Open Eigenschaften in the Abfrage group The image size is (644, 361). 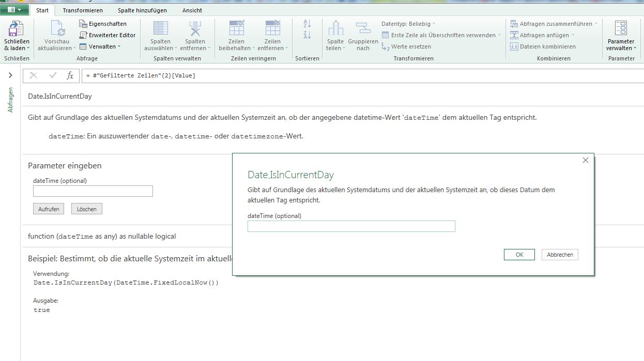(103, 24)
